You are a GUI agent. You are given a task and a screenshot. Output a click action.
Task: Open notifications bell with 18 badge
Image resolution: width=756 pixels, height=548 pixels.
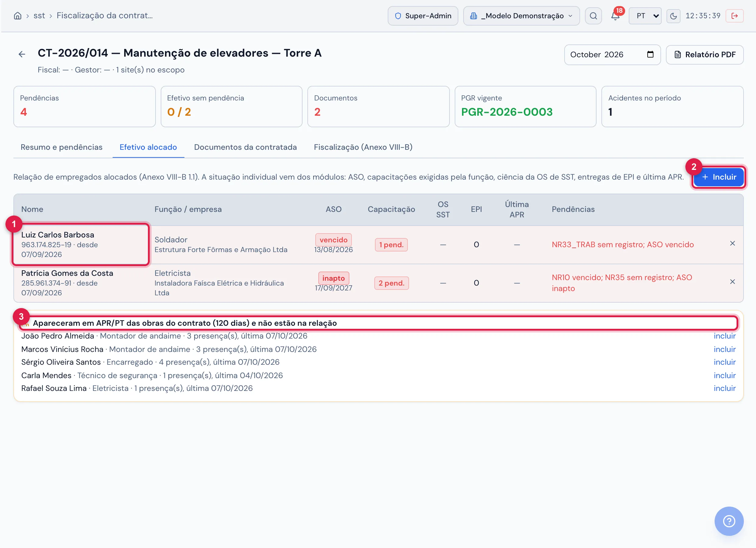(615, 16)
